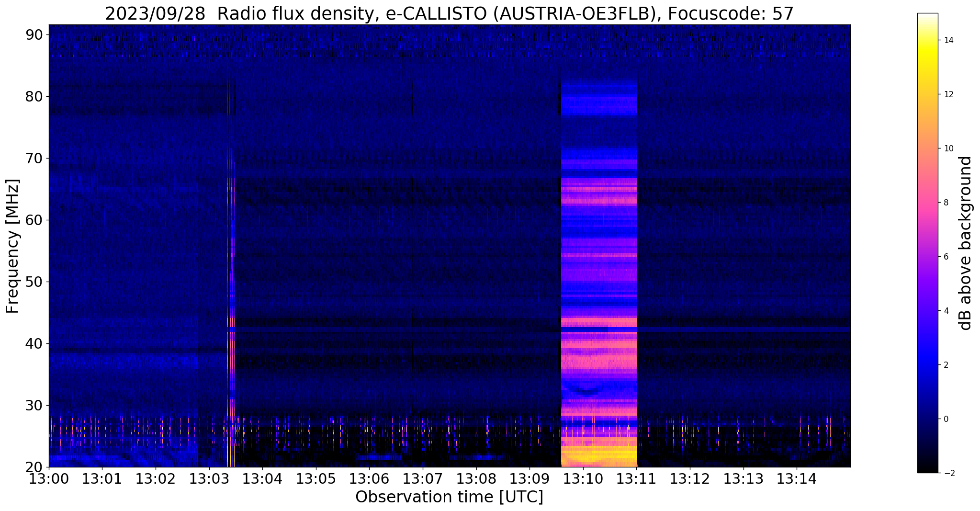This screenshot has height=511, width=980.
Task: Click the 13:07 time tick label
Action: coord(423,478)
